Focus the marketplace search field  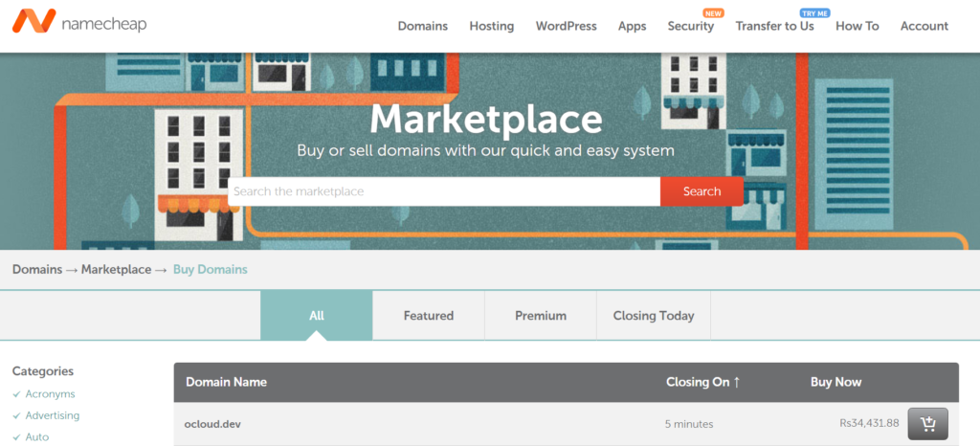click(x=444, y=191)
